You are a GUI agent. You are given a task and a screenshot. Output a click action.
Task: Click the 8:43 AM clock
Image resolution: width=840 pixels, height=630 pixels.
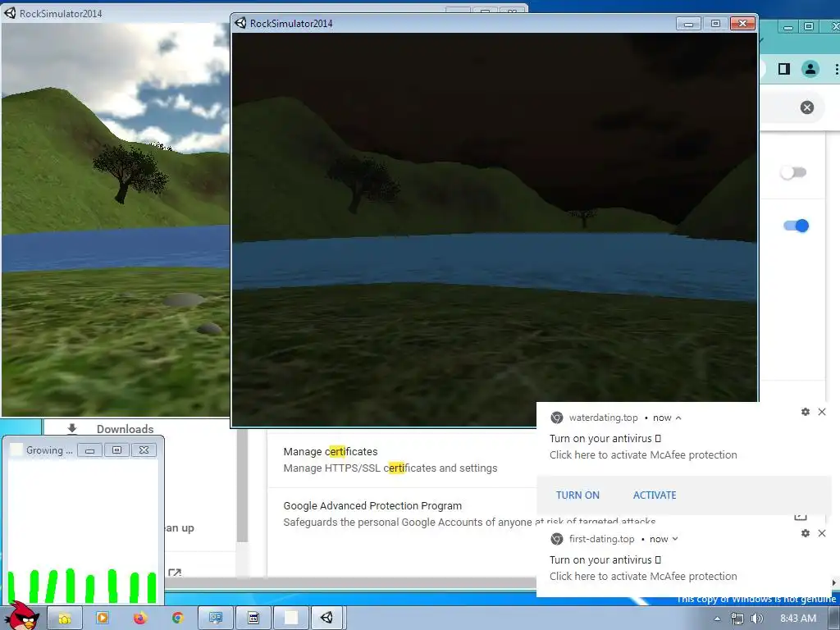pos(798,619)
